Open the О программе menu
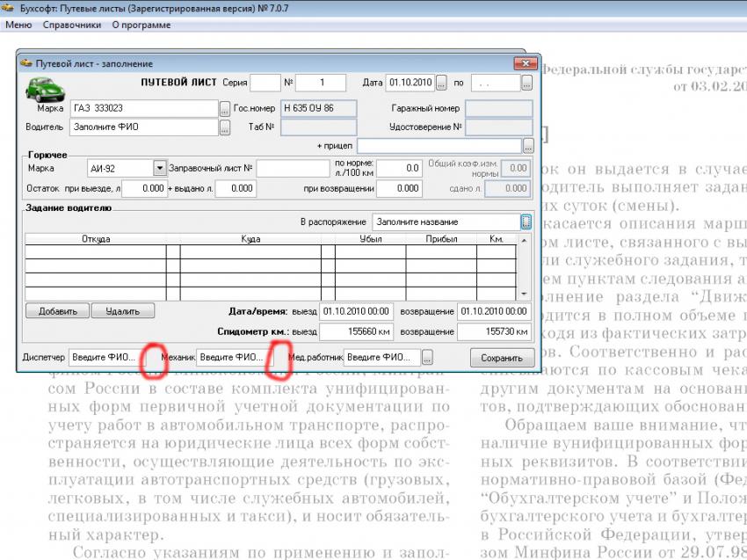 (141, 25)
